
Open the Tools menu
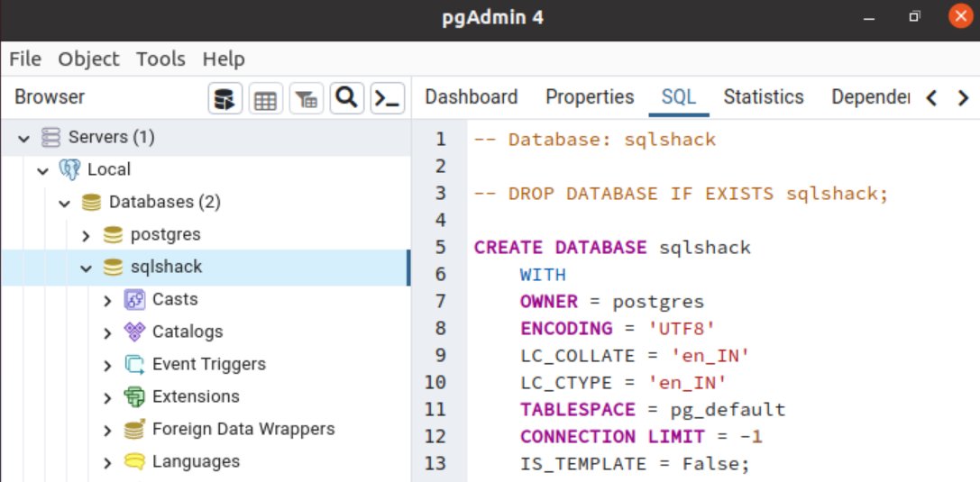(x=160, y=59)
